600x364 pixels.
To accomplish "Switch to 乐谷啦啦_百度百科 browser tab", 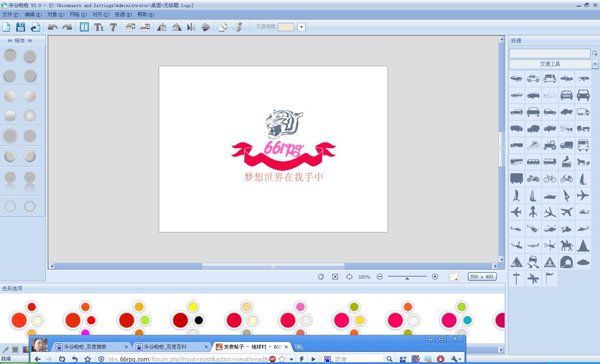I will coord(171,347).
